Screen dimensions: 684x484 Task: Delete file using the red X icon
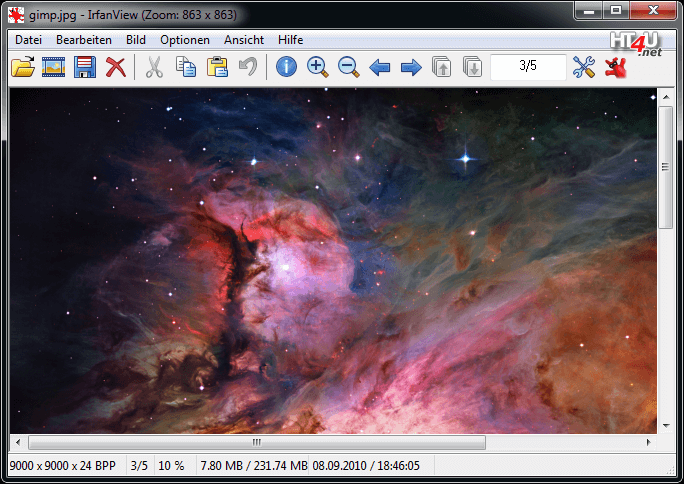[116, 68]
